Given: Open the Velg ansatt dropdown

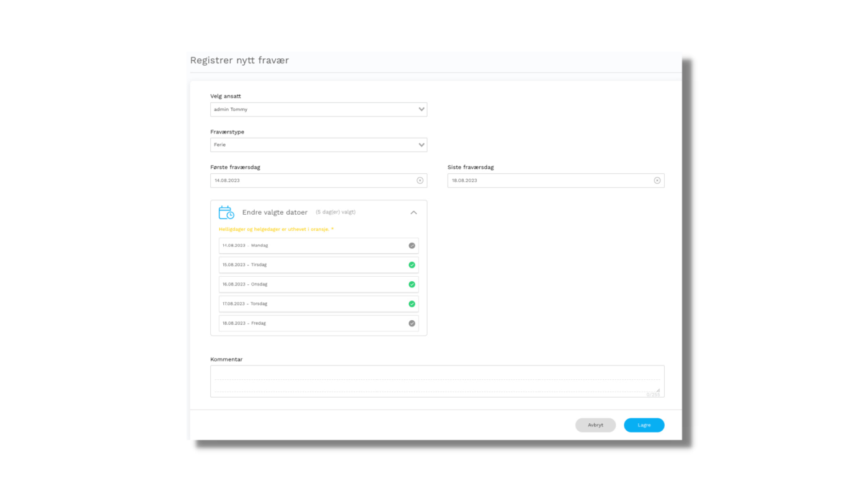Looking at the screenshot, I should tap(318, 110).
